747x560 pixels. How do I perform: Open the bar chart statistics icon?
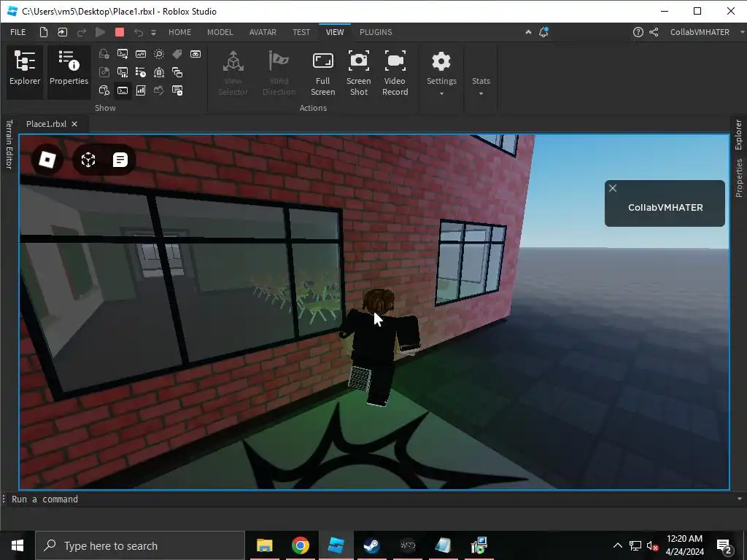(141, 90)
